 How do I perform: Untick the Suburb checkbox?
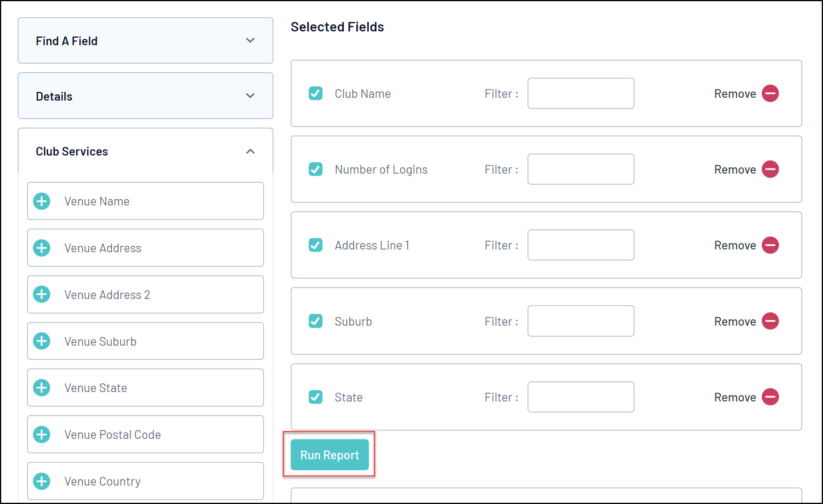[315, 321]
